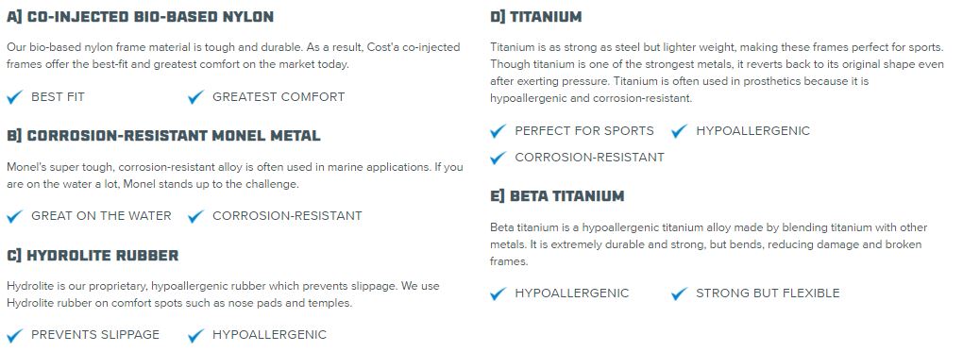Screen dimensions: 980x352
Task: Click the STRONG BUT FLEXIBLE label
Action: 769,293
